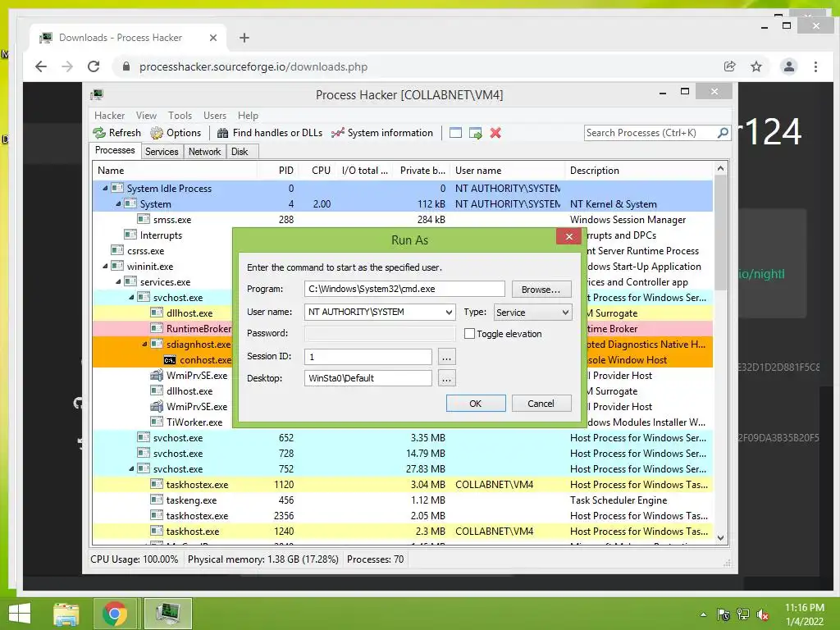Click the first WmiPrvSE.exe process icon
Image resolution: width=840 pixels, height=630 pixels.
click(157, 376)
